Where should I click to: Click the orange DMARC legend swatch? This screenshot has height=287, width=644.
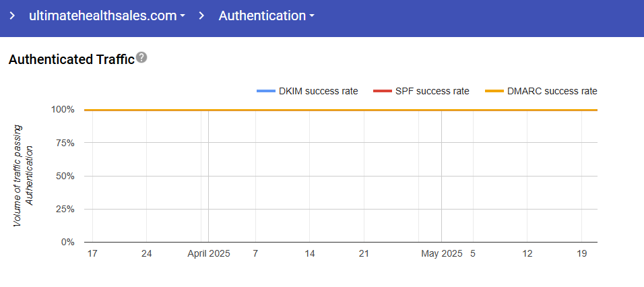tap(494, 91)
